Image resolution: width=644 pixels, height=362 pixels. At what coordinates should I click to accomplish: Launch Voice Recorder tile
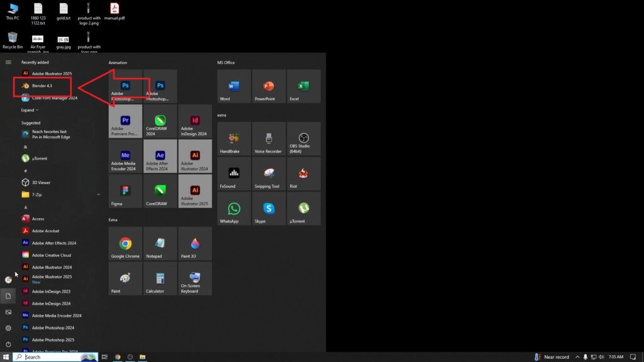click(269, 139)
